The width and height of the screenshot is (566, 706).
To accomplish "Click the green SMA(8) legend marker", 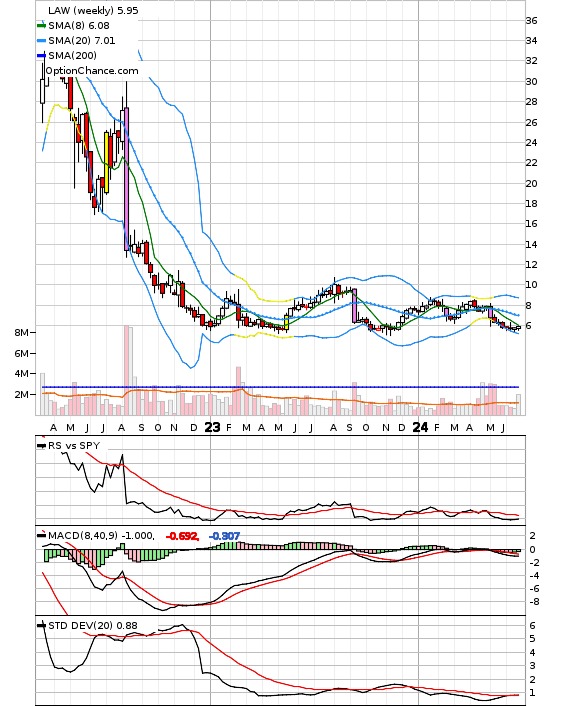I will tap(41, 26).
